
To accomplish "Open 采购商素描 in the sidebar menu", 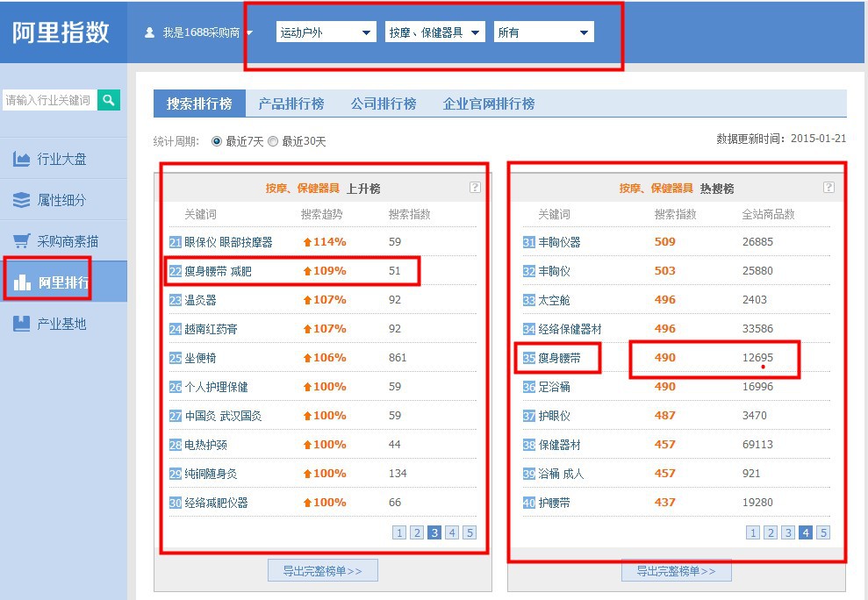I will [68, 241].
